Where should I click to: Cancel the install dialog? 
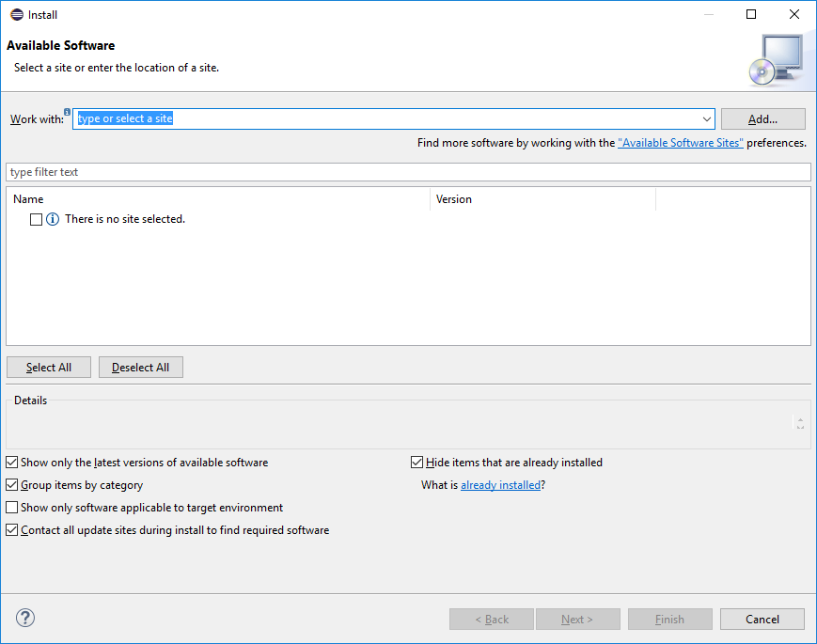(762, 619)
